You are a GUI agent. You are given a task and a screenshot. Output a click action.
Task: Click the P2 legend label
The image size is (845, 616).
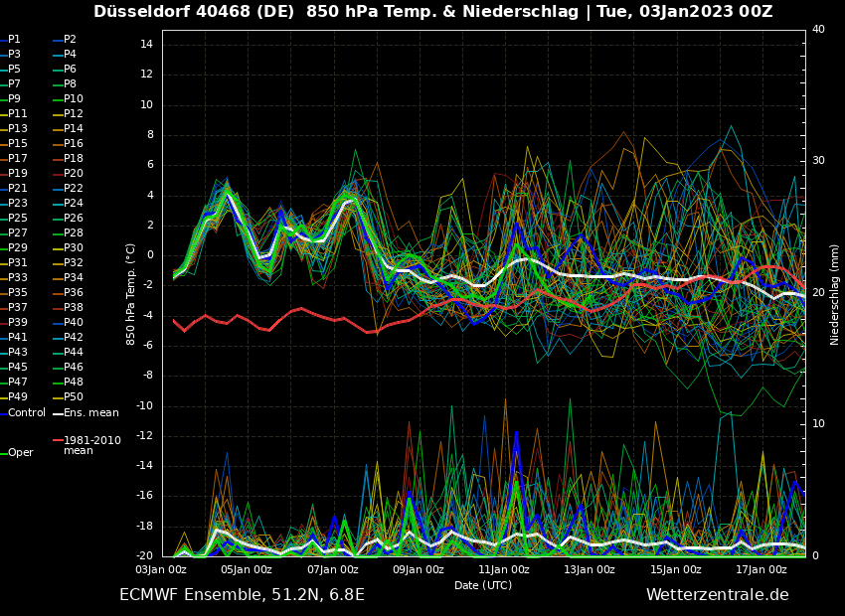click(70, 40)
